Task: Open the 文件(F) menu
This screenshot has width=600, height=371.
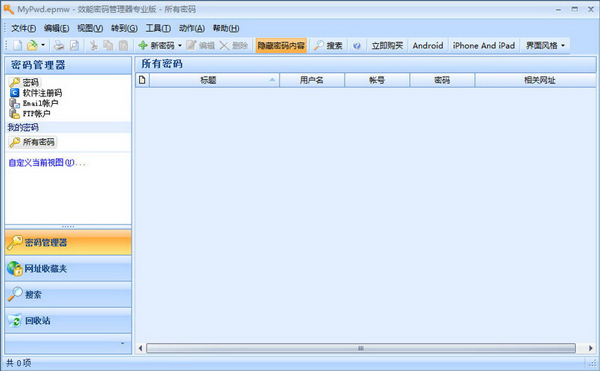Action: [23, 28]
